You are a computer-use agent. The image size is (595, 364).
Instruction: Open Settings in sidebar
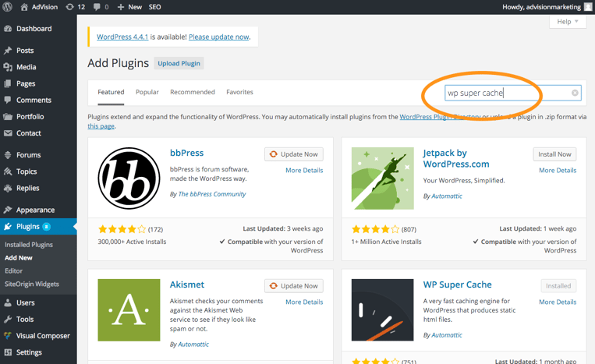29,352
